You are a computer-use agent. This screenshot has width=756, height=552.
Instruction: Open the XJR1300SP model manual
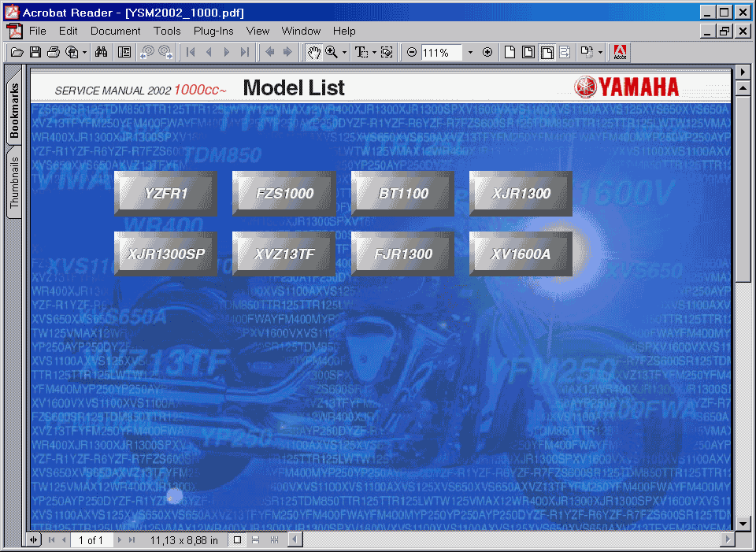pos(165,254)
